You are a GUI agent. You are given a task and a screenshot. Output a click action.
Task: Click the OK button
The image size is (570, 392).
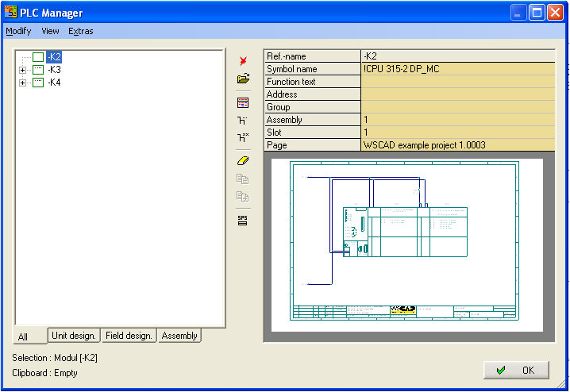(x=516, y=371)
